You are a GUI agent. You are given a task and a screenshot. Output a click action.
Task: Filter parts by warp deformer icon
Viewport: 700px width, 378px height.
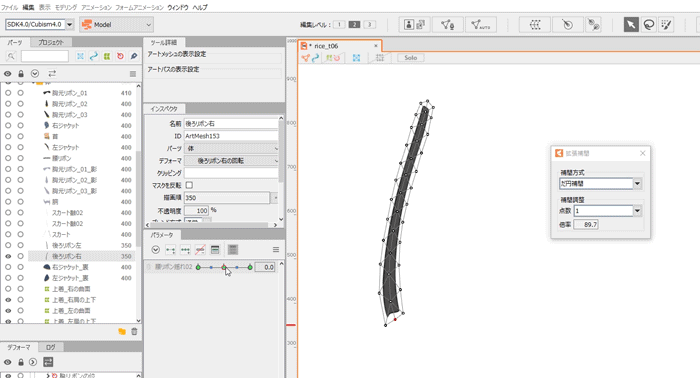[x=107, y=56]
